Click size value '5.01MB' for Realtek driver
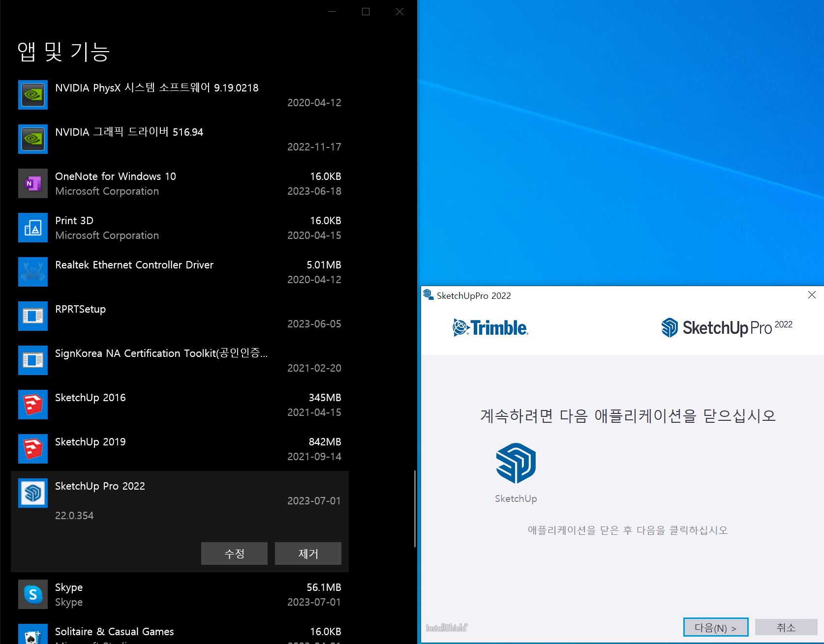Viewport: 824px width, 644px height. tap(324, 264)
